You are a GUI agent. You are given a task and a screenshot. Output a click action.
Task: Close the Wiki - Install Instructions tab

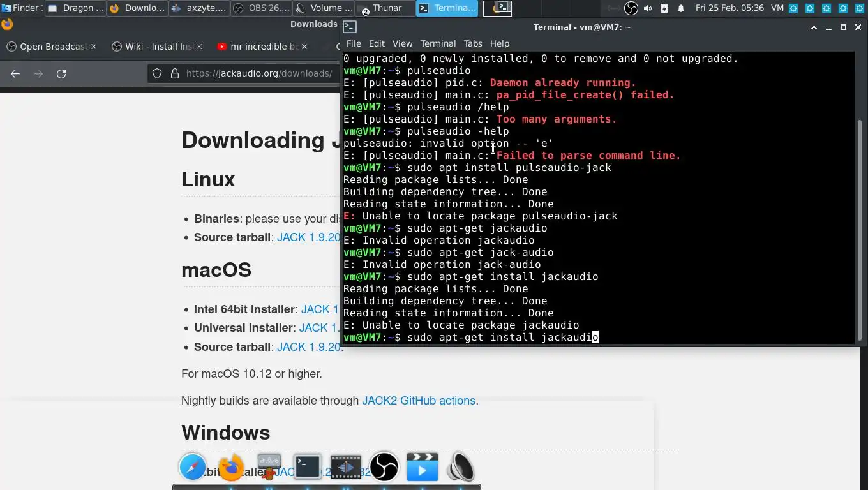click(x=199, y=47)
